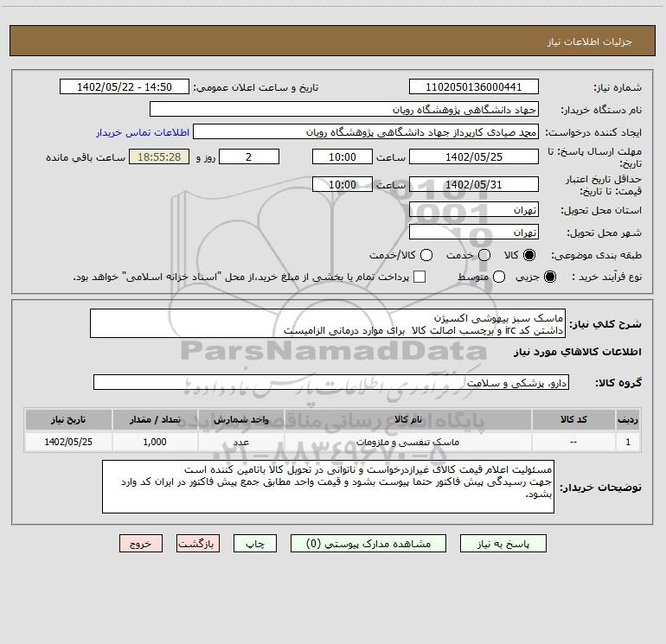The width and height of the screenshot is (666, 644).
Task: Select the کالا/خدمت radio option
Action: [426, 255]
